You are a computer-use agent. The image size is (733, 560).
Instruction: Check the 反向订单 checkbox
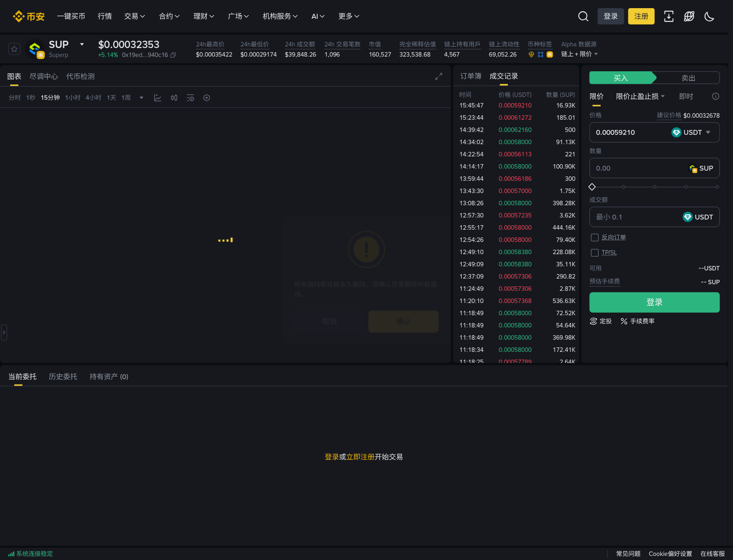point(595,237)
